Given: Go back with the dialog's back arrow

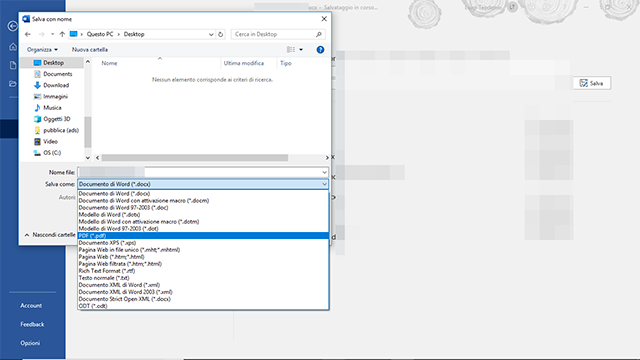Looking at the screenshot, I should pyautogui.click(x=28, y=34).
